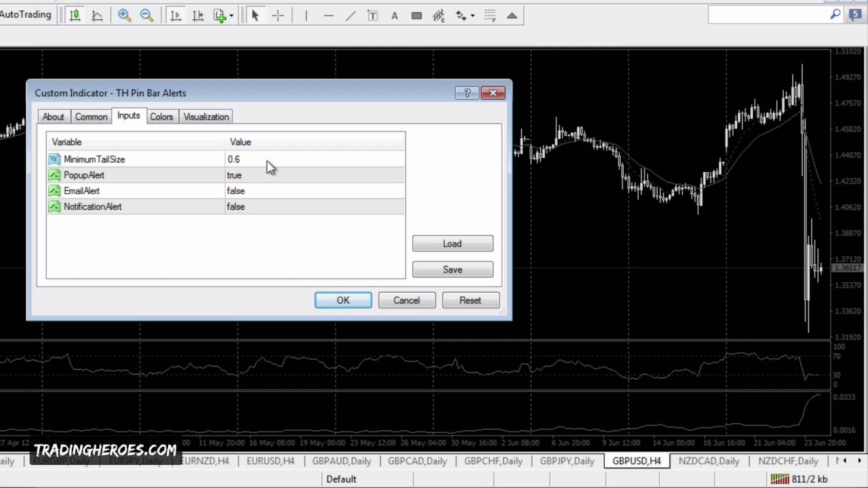Switch to the NZDCHF,Daily chart tab
868x488 pixels.
click(x=788, y=461)
